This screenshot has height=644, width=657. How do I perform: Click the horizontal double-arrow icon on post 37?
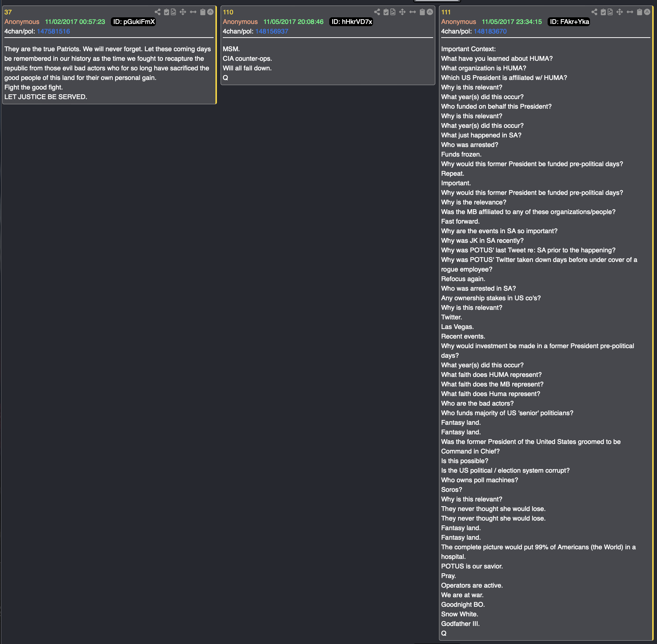point(193,12)
